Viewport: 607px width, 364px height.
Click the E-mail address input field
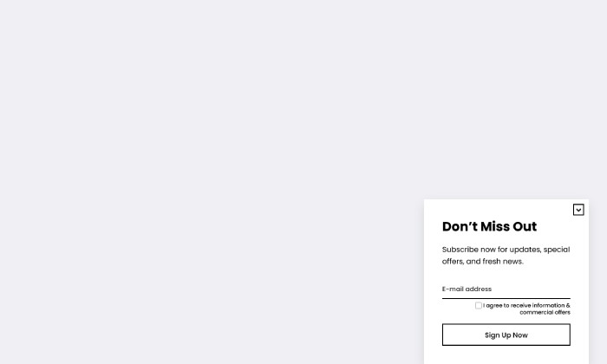pos(506,289)
